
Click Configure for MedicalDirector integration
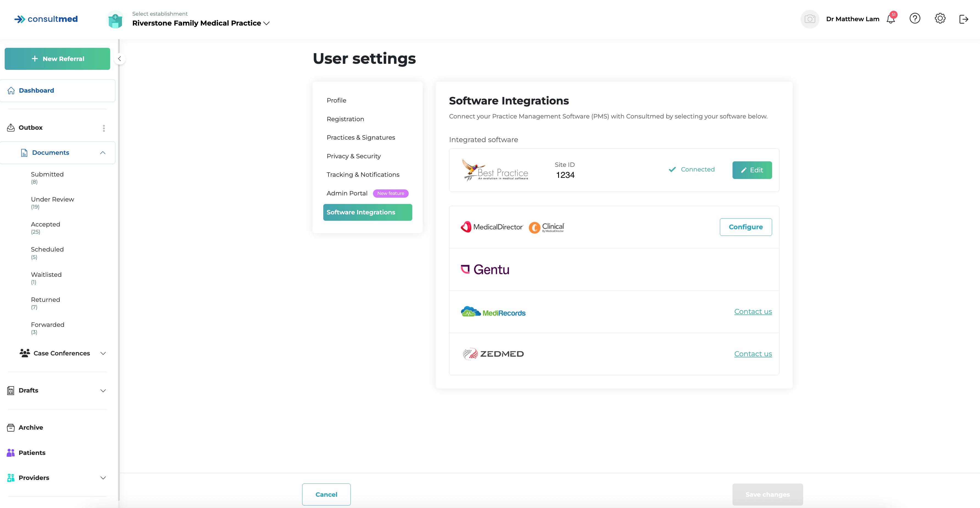click(x=745, y=227)
